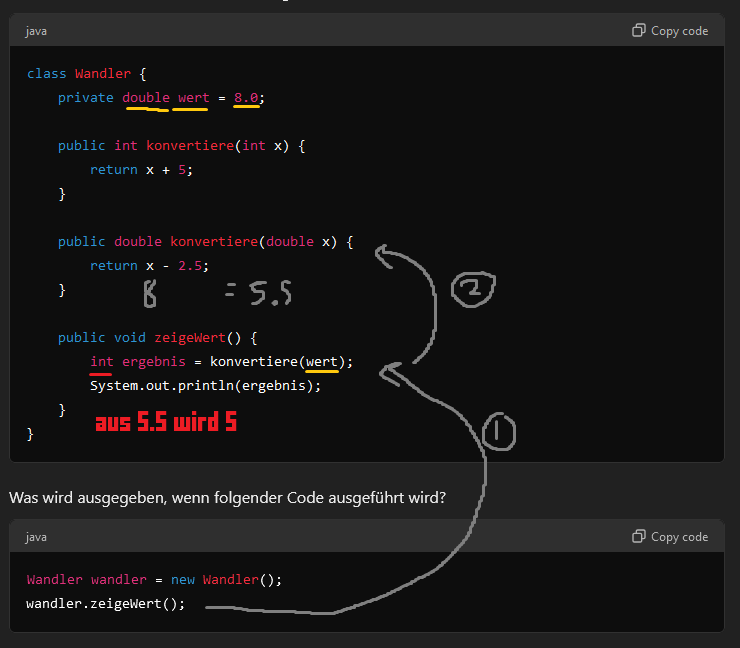
Task: Click the red note 'aus 5.5 wird 5'
Action: (165, 423)
